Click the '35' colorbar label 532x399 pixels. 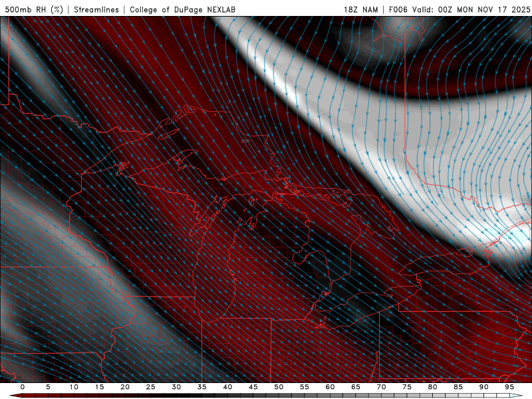[x=202, y=387]
